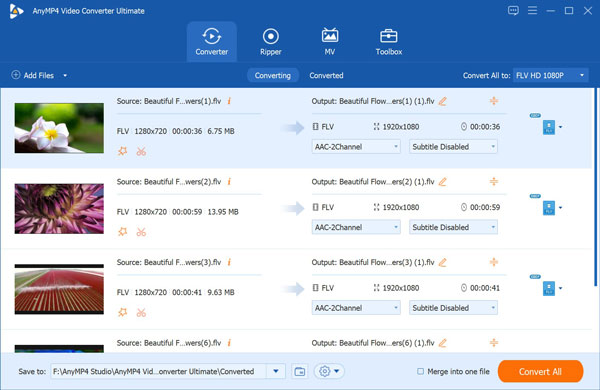Select the white flower video thumbnail
Image resolution: width=600 pixels, height=390 pixels.
[59, 128]
